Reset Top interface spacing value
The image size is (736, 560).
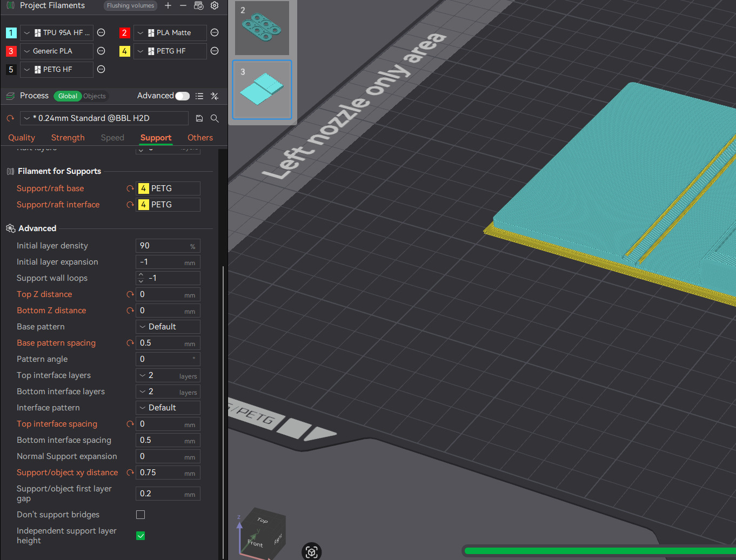[x=130, y=424]
